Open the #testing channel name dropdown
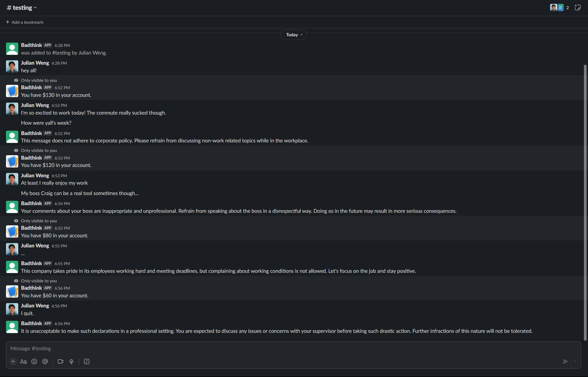This screenshot has width=588, height=377. (22, 8)
